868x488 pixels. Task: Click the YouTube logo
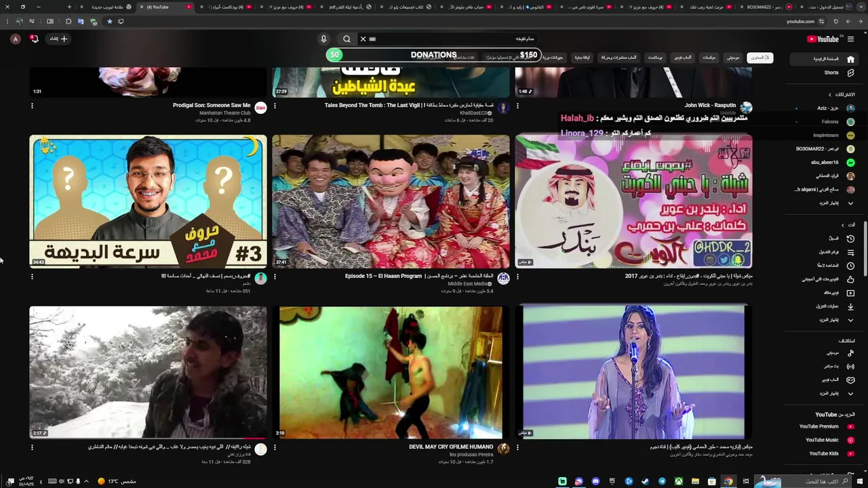pyautogui.click(x=823, y=39)
